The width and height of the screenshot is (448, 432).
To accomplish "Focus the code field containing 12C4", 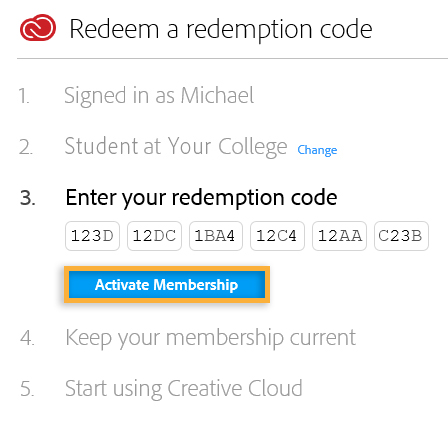I will coord(277,236).
